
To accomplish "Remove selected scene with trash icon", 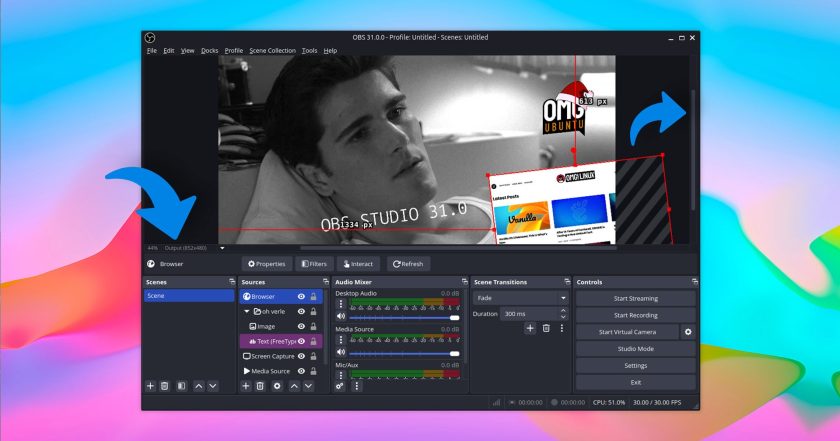I will [165, 386].
